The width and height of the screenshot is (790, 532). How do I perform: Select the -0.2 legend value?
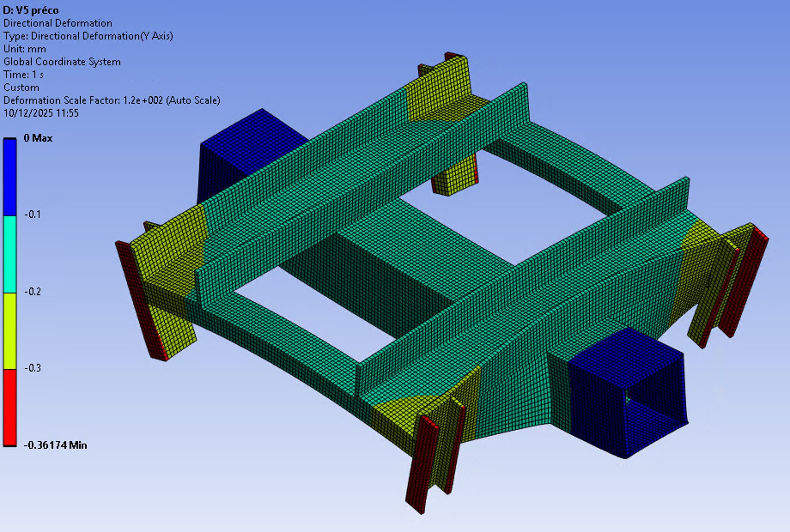[x=33, y=292]
